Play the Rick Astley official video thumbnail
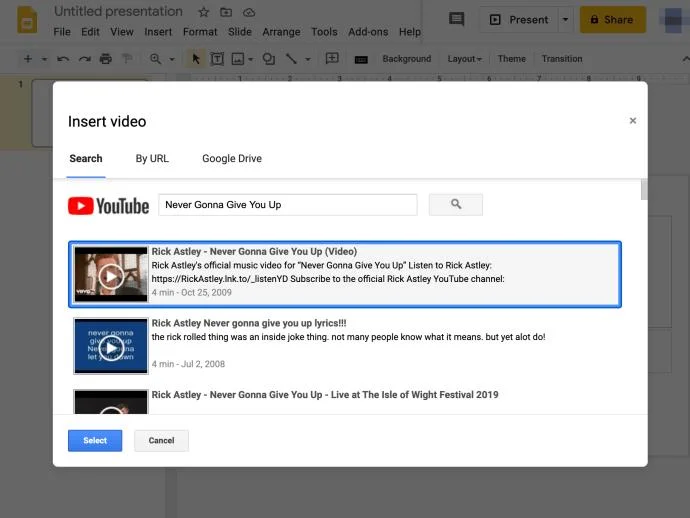 (x=111, y=275)
